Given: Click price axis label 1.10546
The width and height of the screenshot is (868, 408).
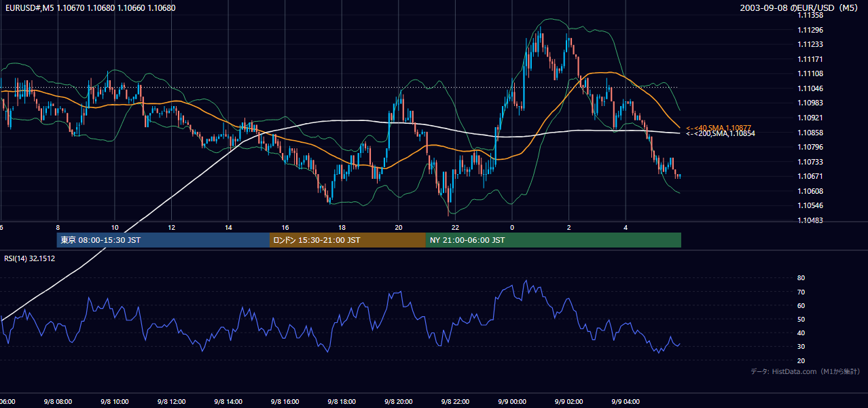Looking at the screenshot, I should (812, 205).
